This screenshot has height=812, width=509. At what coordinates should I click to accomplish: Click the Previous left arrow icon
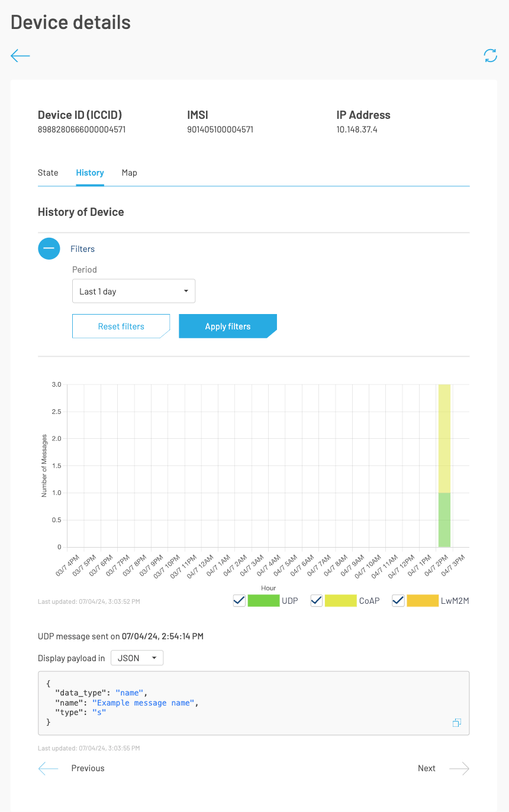(49, 768)
